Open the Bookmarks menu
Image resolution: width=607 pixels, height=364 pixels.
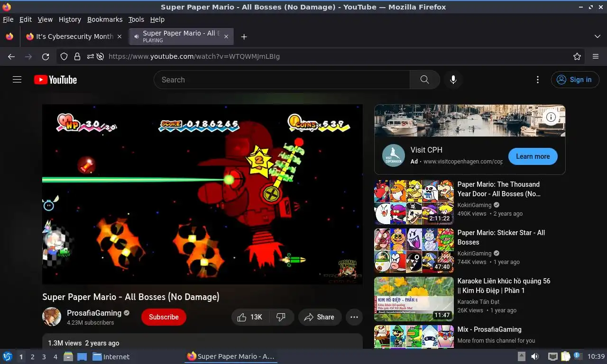[105, 19]
